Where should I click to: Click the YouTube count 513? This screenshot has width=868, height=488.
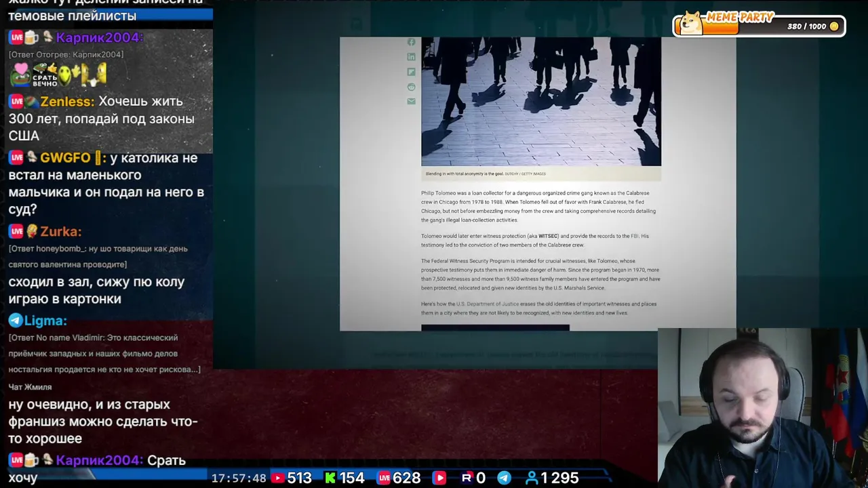coord(299,479)
